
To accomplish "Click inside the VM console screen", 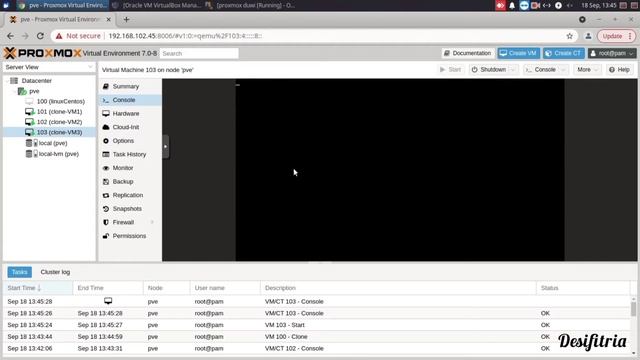I will [400, 170].
